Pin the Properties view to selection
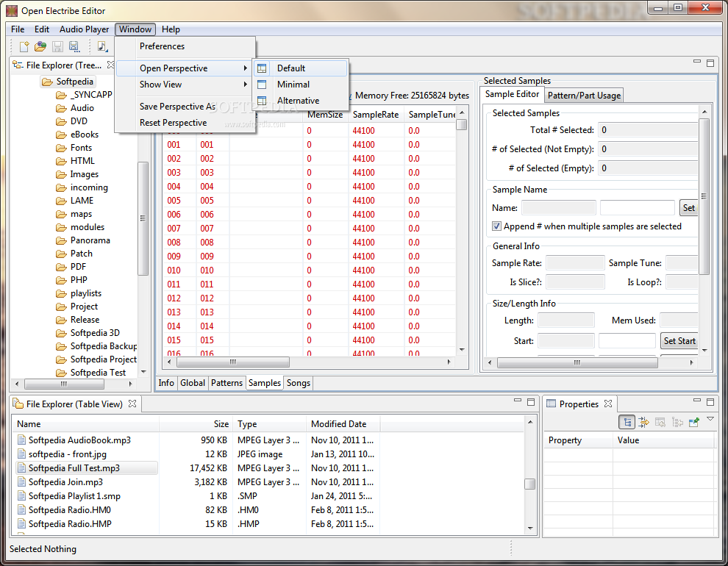The width and height of the screenshot is (728, 566). click(693, 422)
